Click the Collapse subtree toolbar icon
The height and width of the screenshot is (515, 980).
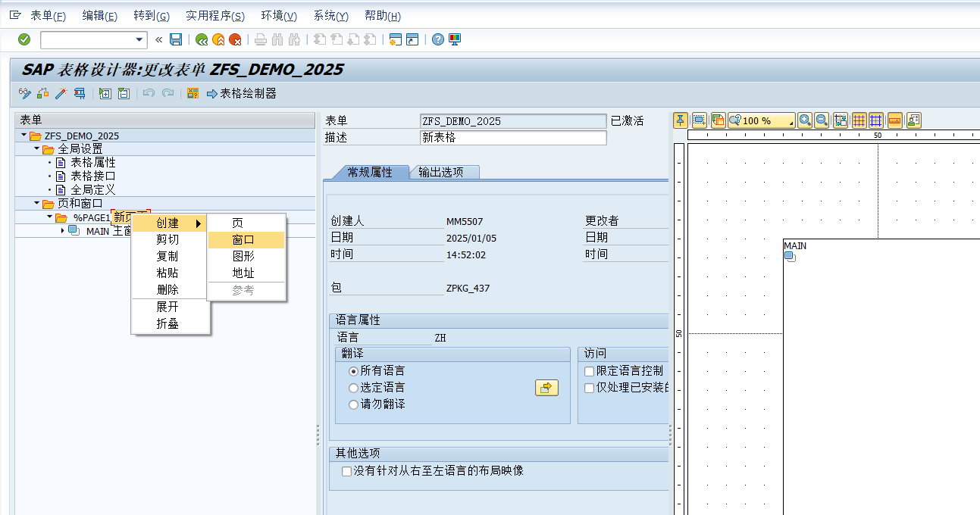pos(124,93)
